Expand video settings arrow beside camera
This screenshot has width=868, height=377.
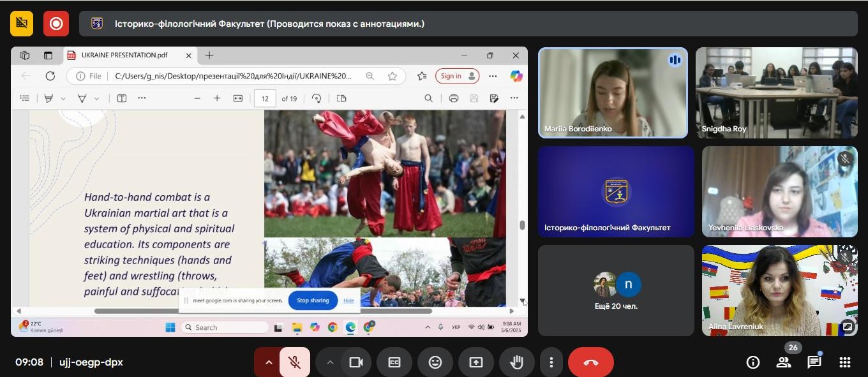click(x=330, y=362)
